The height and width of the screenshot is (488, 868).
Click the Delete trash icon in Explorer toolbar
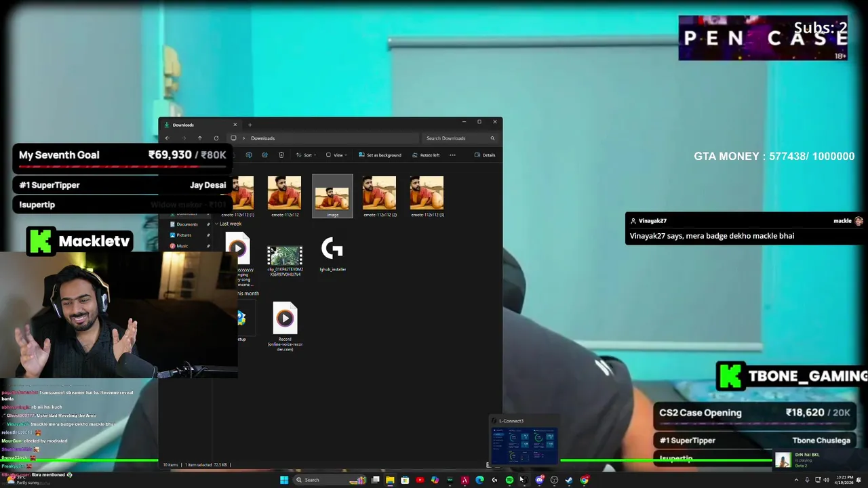(x=281, y=155)
